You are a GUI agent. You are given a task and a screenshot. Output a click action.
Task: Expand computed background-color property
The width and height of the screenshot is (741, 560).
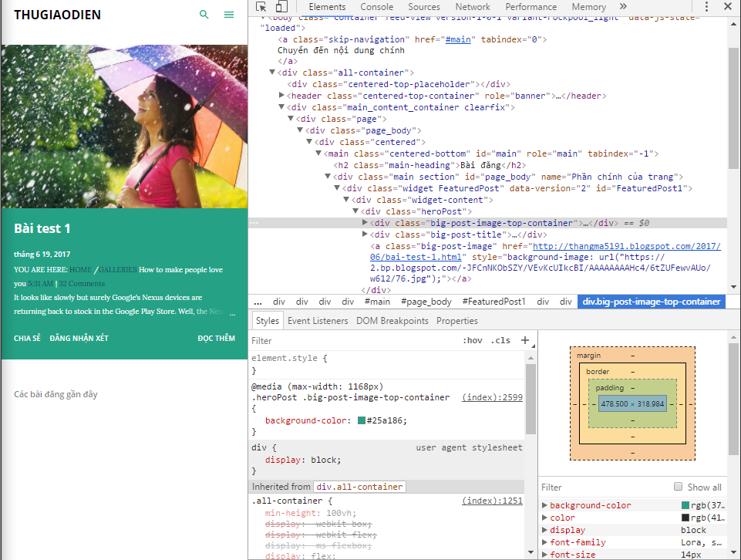tap(544, 505)
